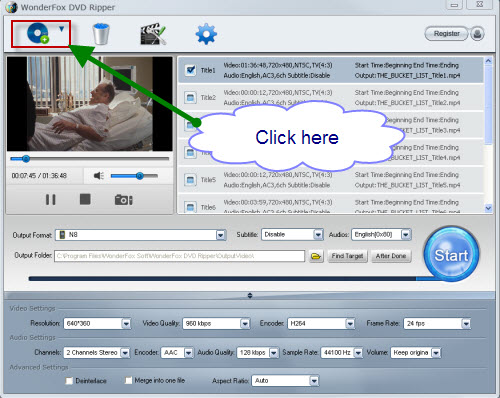Image resolution: width=500 pixels, height=398 pixels.
Task: Open the Load DVD dropdown arrow
Action: [x=61, y=29]
